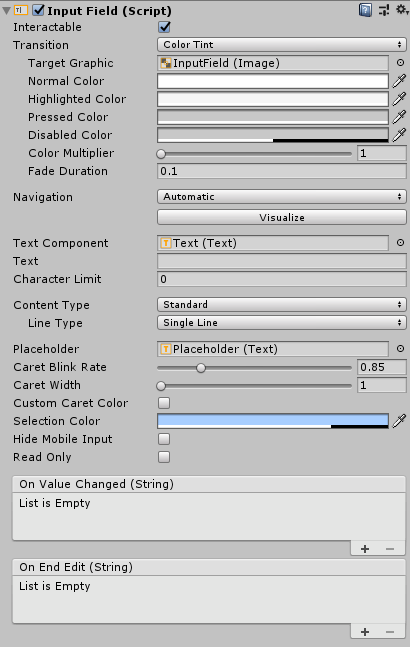
Task: Click the Selection Color label
Action: click(57, 421)
